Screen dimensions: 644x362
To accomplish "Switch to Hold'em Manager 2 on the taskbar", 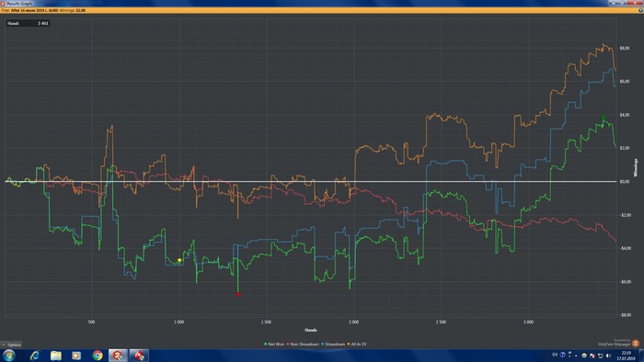I will point(118,355).
